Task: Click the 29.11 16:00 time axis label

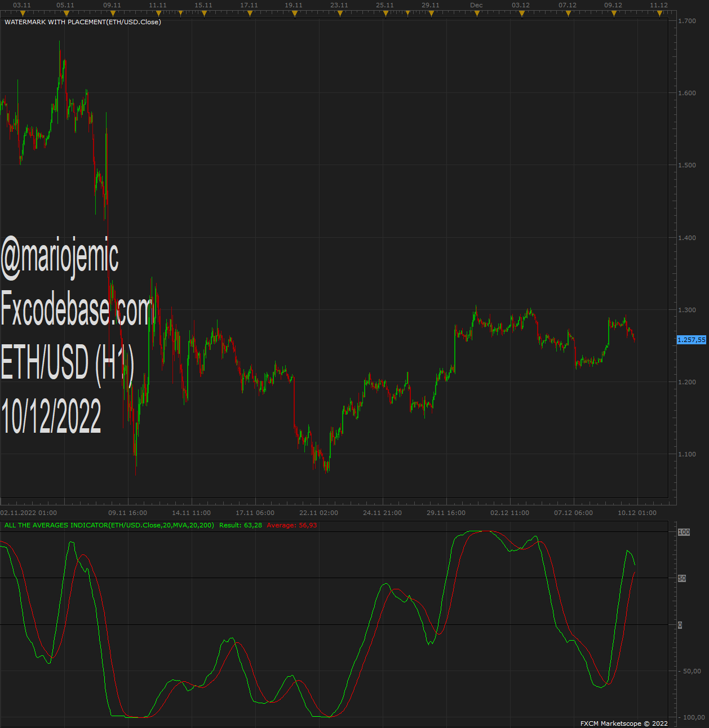Action: coord(446,513)
